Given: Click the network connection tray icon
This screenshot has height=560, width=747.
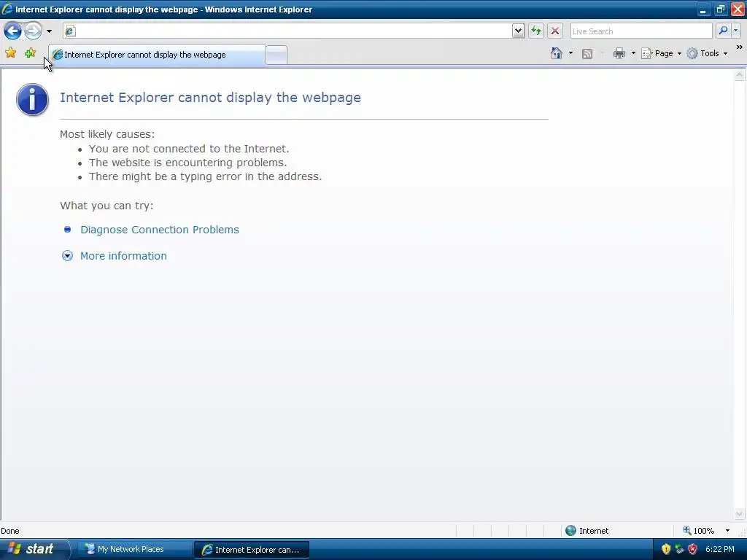Looking at the screenshot, I should point(679,549).
